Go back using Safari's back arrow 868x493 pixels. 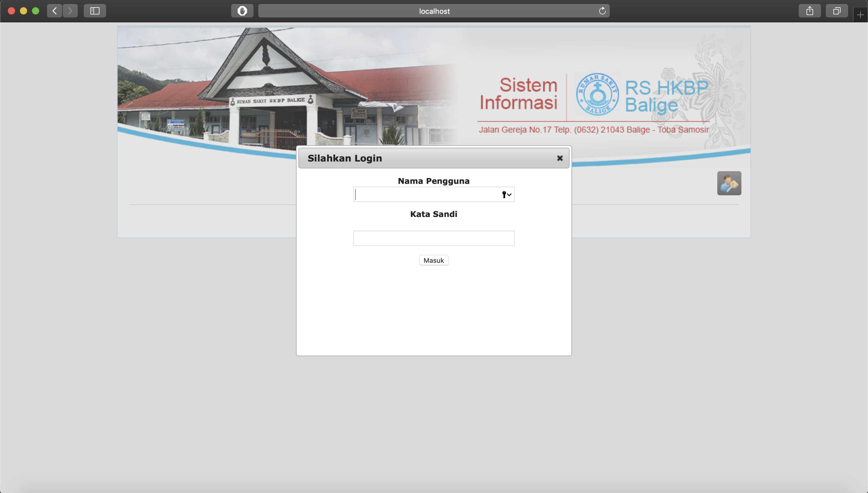[55, 11]
